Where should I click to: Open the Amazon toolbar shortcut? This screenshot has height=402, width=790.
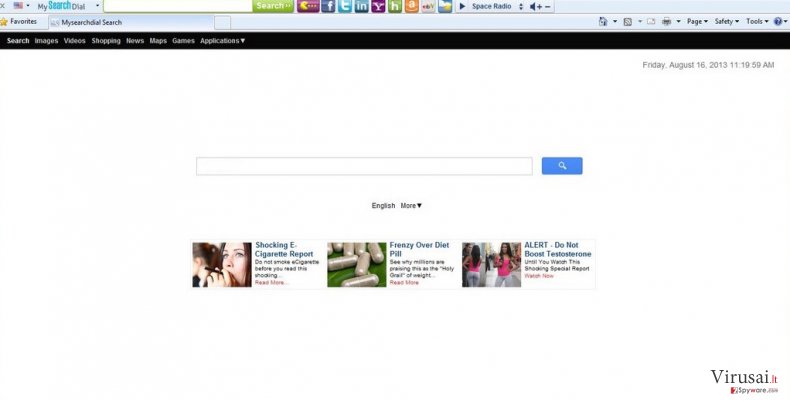point(412,6)
